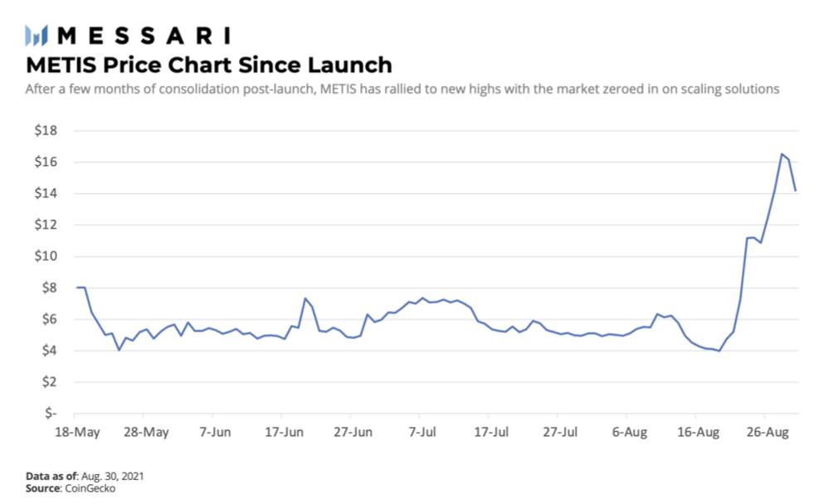Pick the 17-Jun date tick label
The height and width of the screenshot is (504, 828).
click(283, 432)
